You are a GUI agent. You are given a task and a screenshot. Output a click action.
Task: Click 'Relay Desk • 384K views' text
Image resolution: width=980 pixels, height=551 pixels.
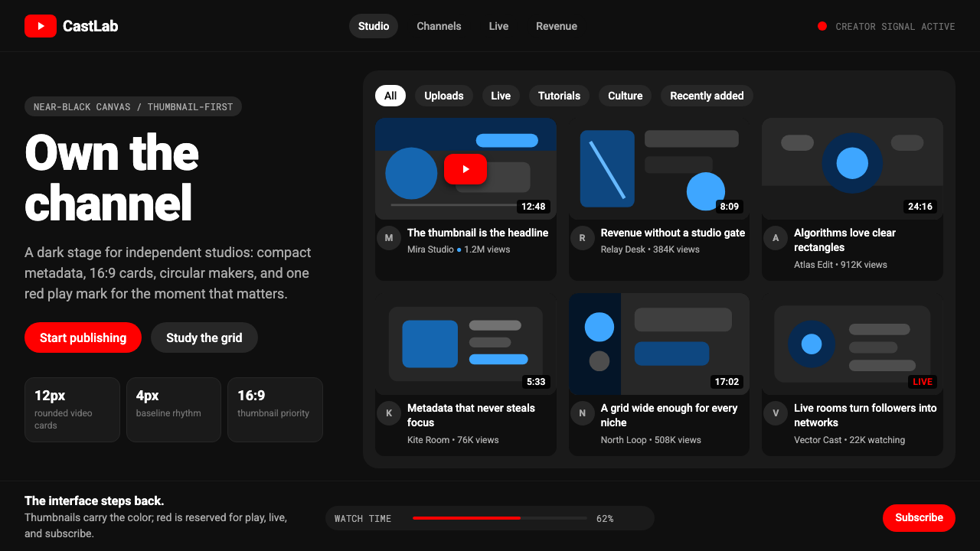point(650,249)
